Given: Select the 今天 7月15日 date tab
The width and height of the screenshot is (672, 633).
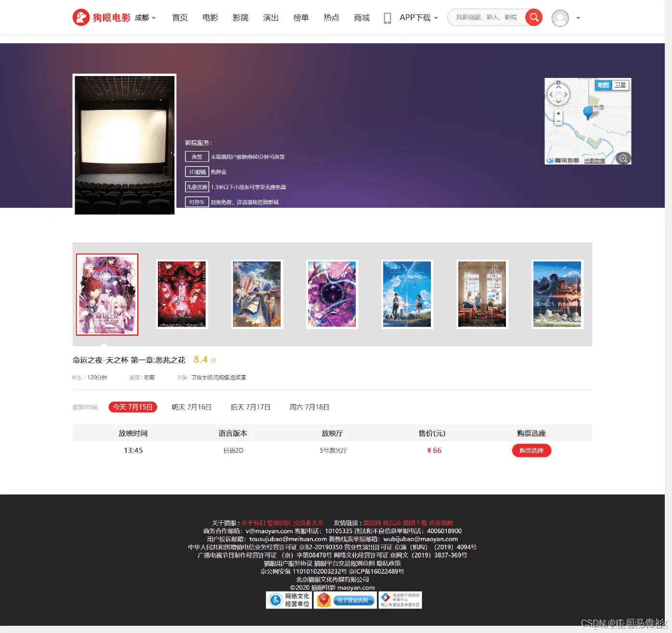Looking at the screenshot, I should click(x=133, y=407).
